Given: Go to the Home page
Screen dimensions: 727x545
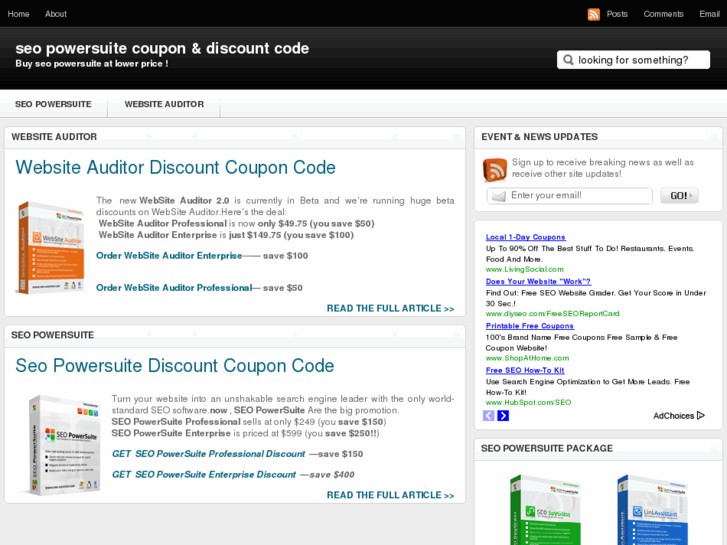Looking at the screenshot, I should 19,14.
